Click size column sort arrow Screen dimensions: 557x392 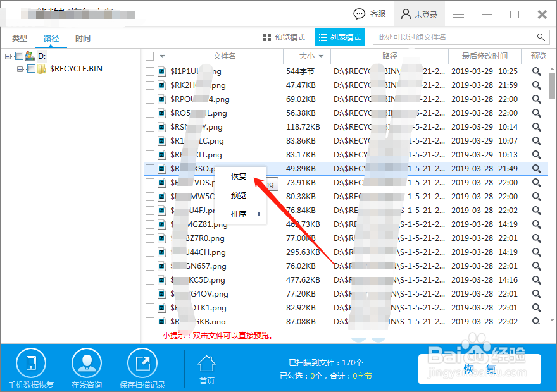pos(322,56)
